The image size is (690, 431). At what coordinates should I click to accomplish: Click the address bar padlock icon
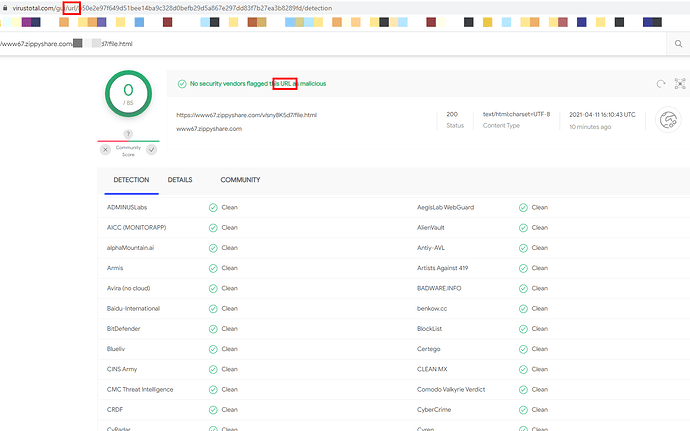5,8
